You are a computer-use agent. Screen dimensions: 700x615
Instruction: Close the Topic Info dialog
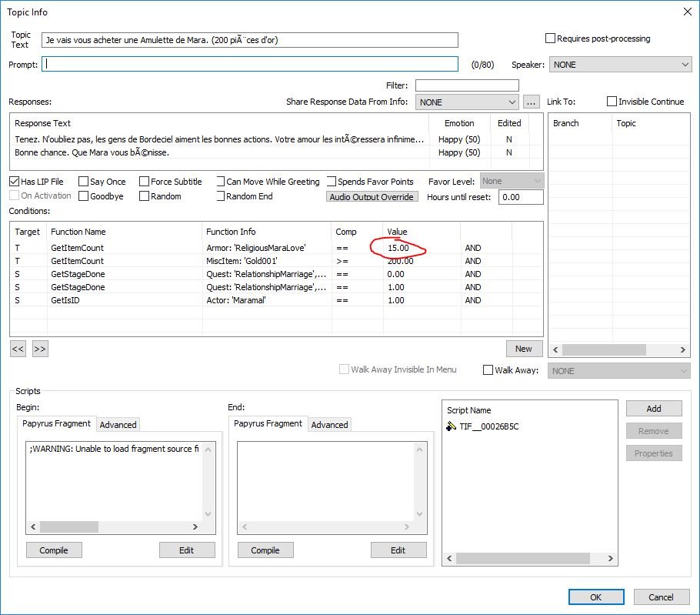tap(686, 12)
